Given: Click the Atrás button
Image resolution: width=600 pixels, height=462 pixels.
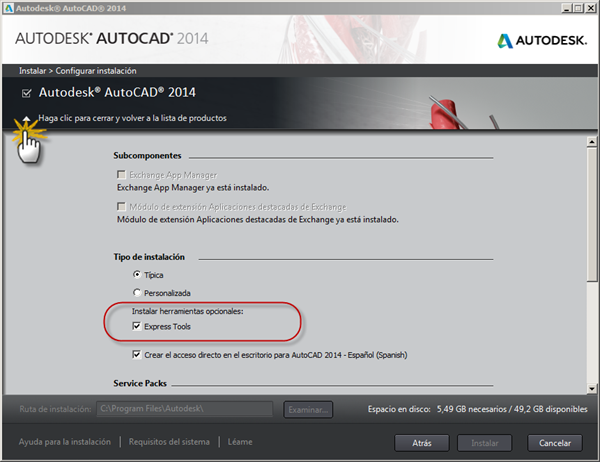Looking at the screenshot, I should [422, 443].
